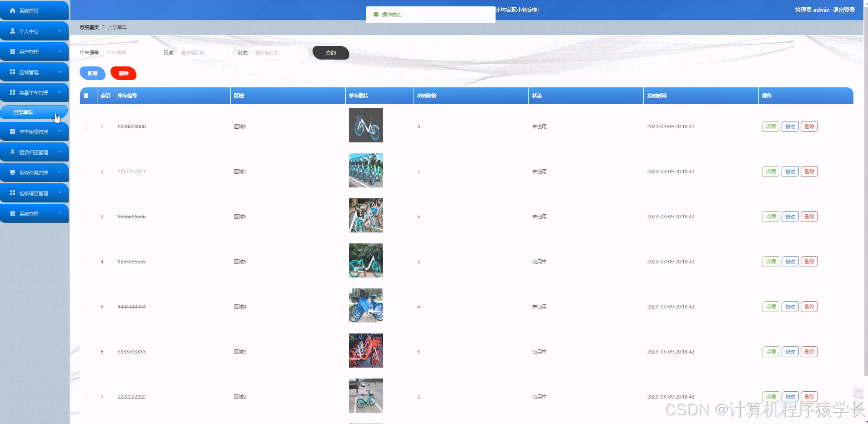Expand the 用户管理 menu chevron
This screenshot has width=868, height=424.
60,51
